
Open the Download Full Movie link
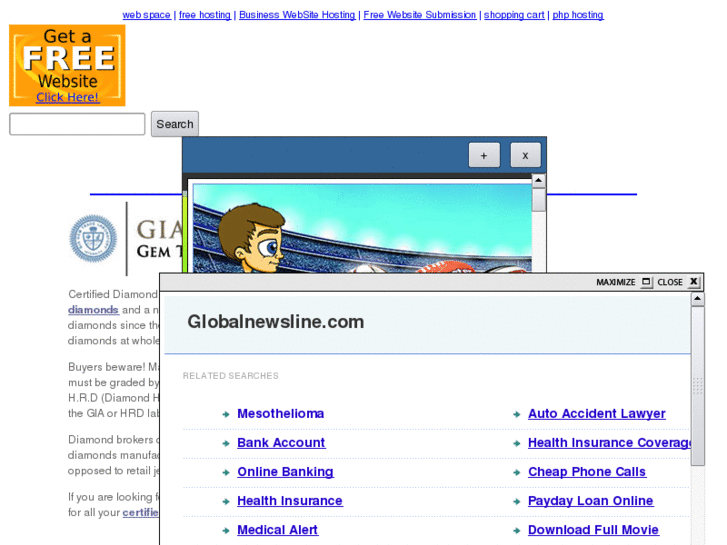tap(593, 530)
